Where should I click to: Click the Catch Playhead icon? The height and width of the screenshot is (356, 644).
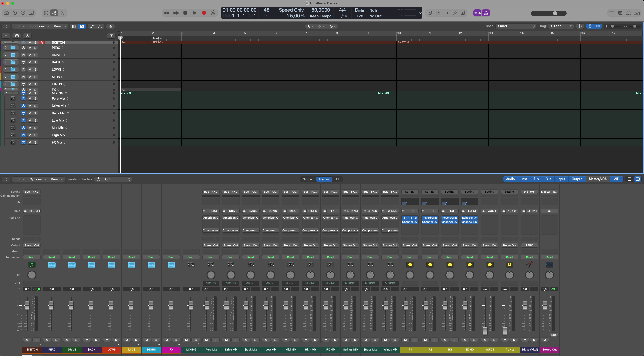point(110,26)
